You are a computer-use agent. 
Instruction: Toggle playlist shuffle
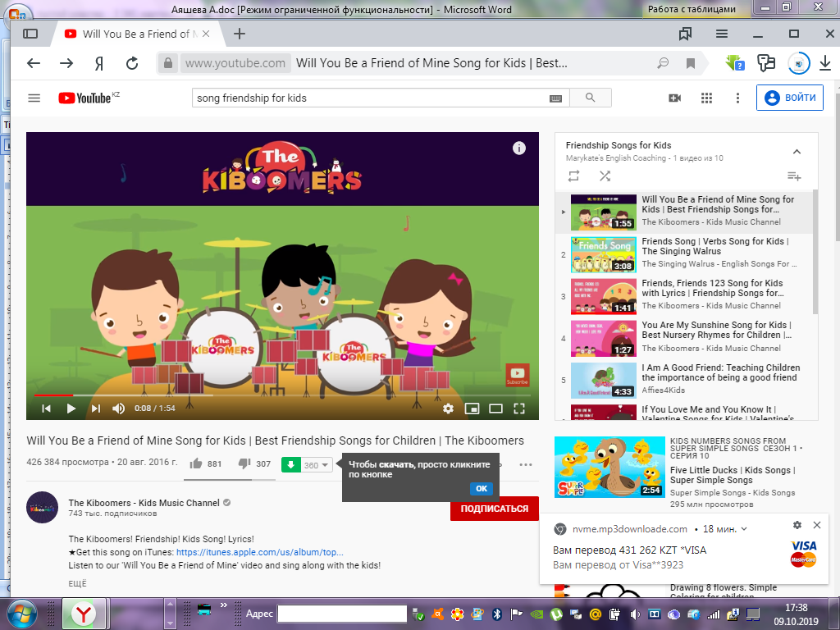click(605, 176)
